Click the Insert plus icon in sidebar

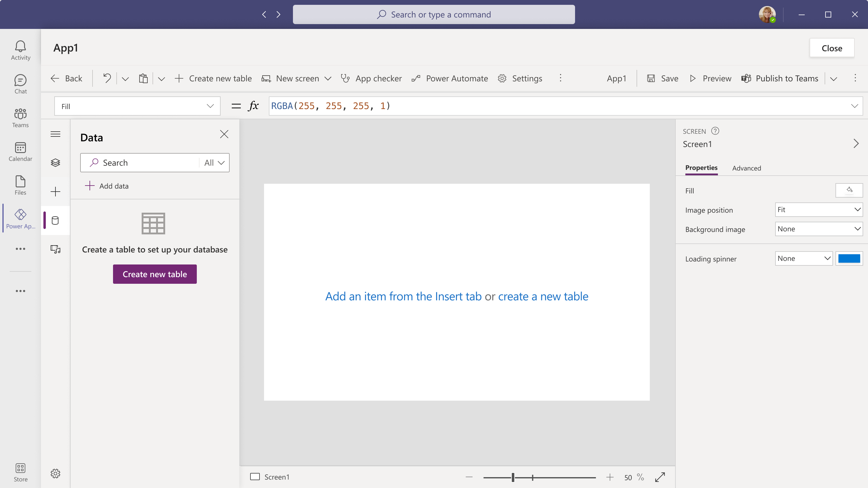pos(55,192)
